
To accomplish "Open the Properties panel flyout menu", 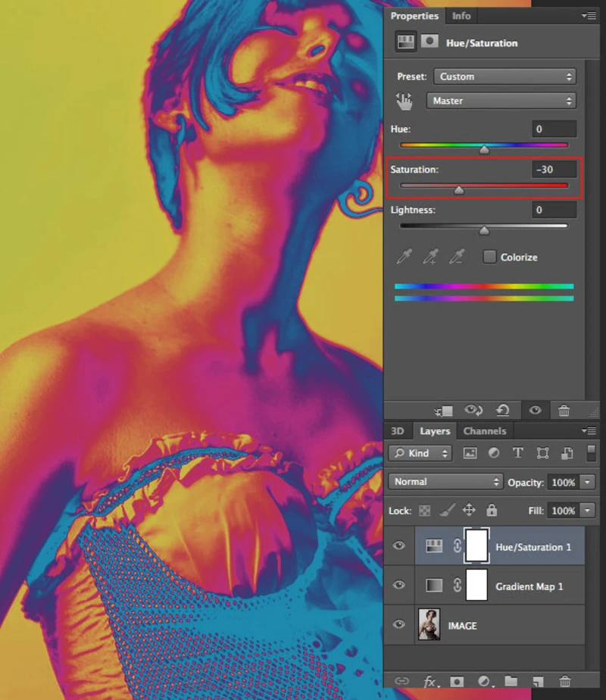I will point(589,16).
